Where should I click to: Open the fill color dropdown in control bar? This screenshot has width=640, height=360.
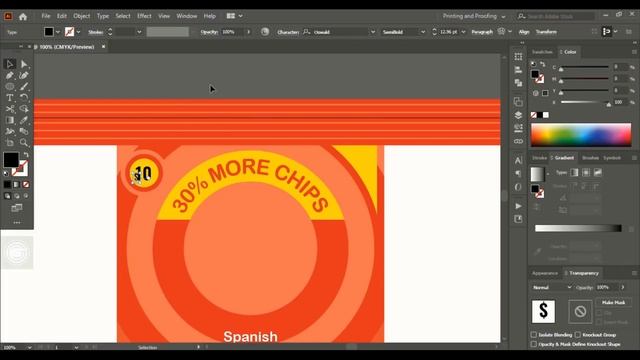click(58, 32)
